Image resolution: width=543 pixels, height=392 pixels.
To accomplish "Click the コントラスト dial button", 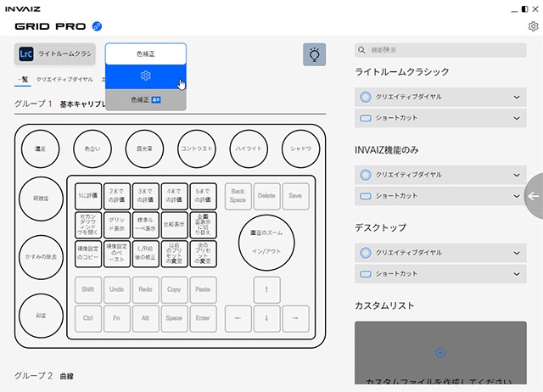I will coord(196,148).
